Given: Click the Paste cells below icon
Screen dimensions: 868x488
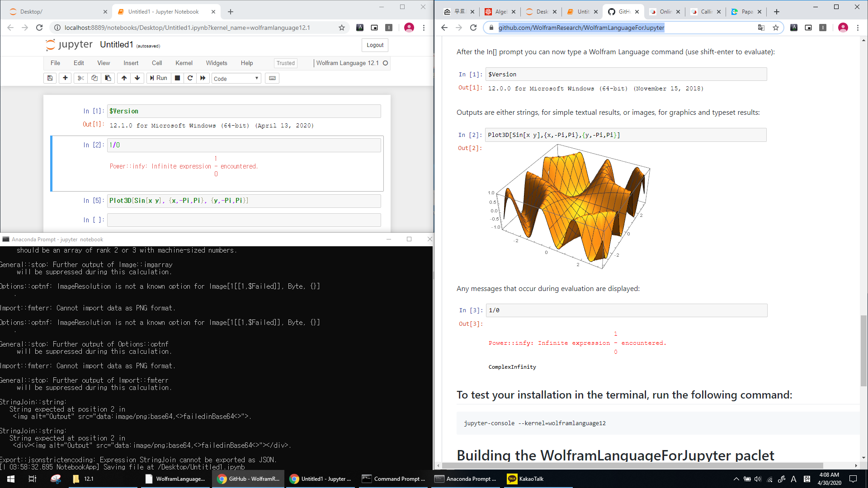Looking at the screenshot, I should [107, 78].
